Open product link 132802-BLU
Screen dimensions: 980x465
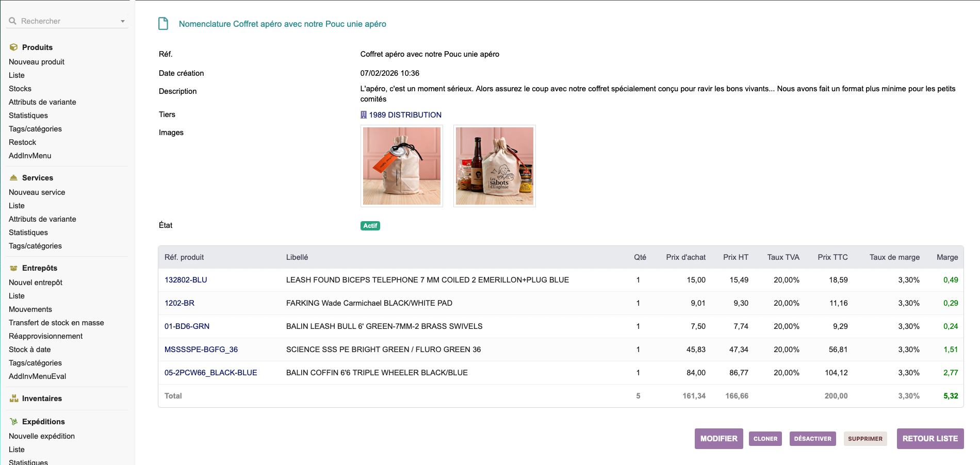186,280
